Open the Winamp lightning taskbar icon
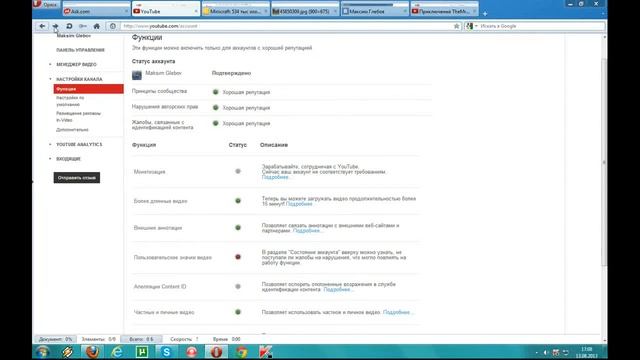Screen dimensions: 640x360 [67, 352]
